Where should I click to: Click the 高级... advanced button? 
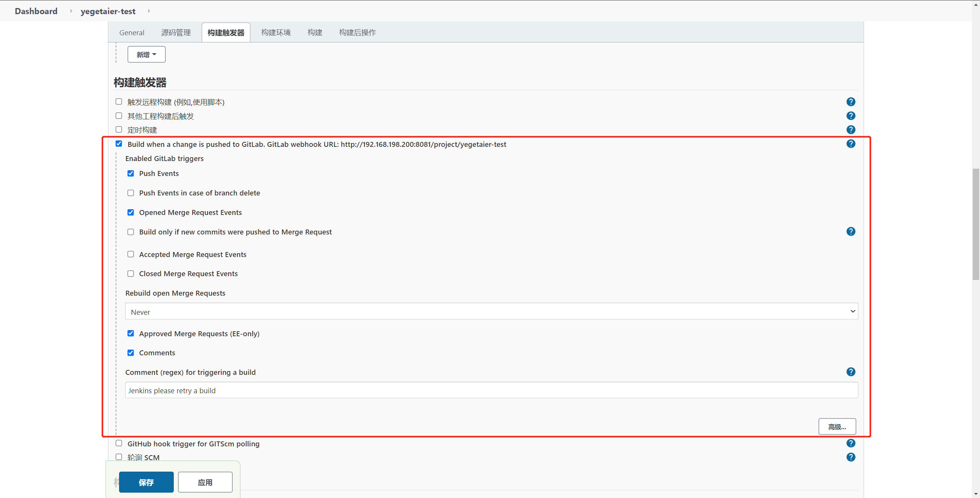[837, 427]
